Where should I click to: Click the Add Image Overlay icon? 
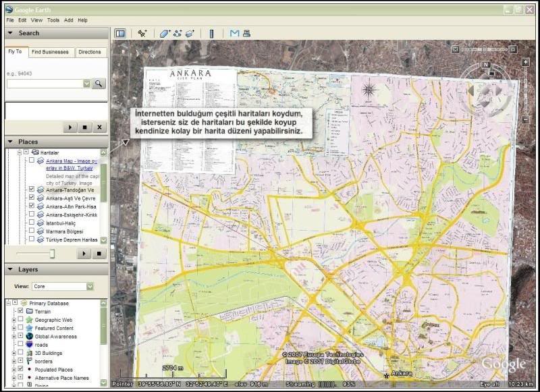click(190, 33)
